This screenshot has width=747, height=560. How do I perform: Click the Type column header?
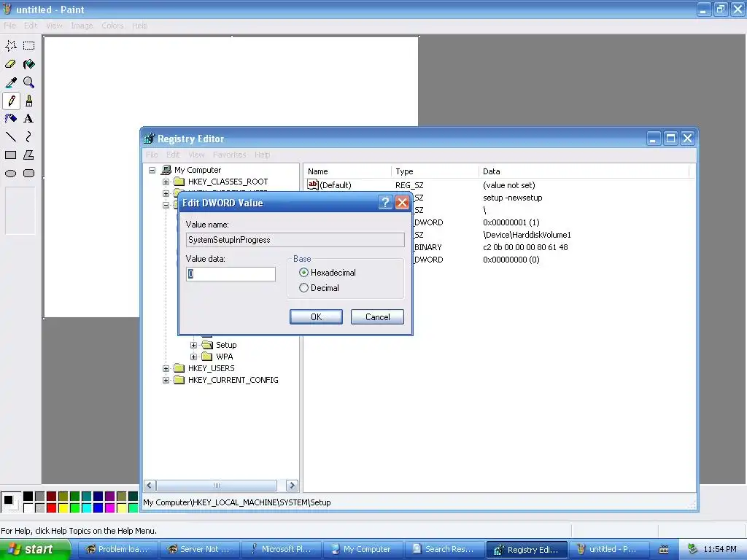tap(435, 171)
